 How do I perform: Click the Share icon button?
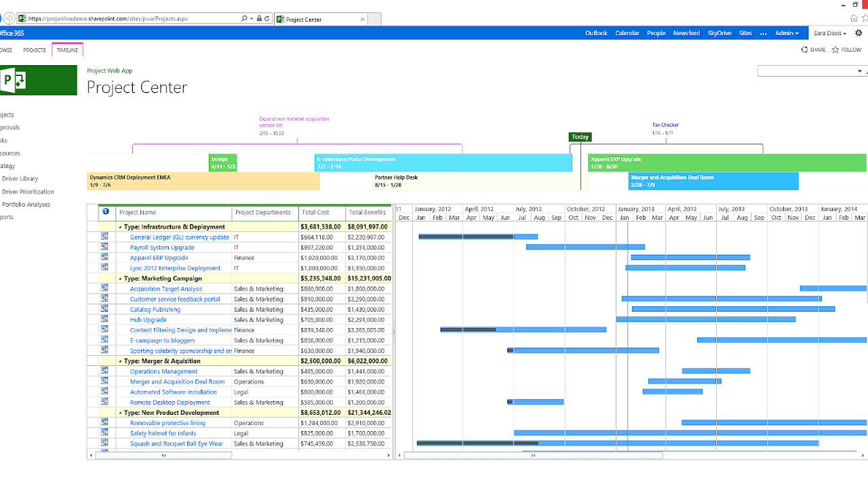tap(805, 49)
